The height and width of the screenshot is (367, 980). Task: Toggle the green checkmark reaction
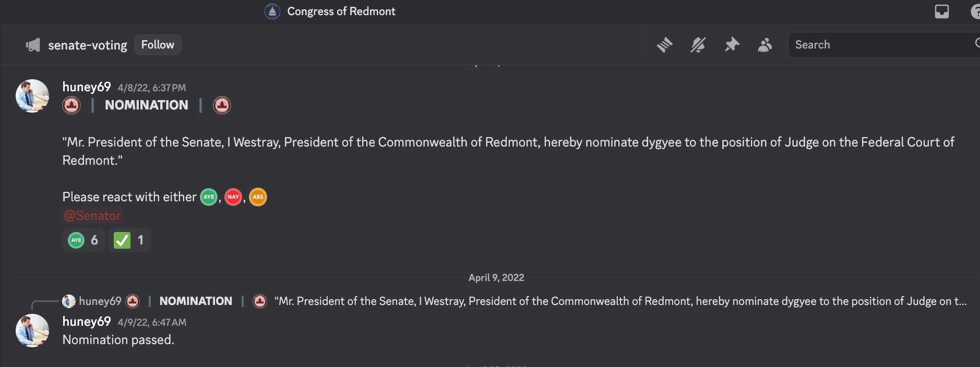click(130, 240)
